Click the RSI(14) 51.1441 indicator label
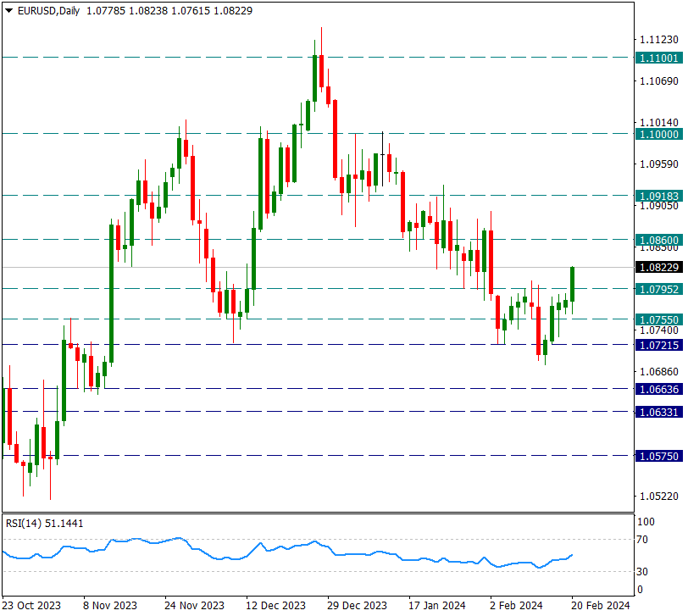 point(44,524)
